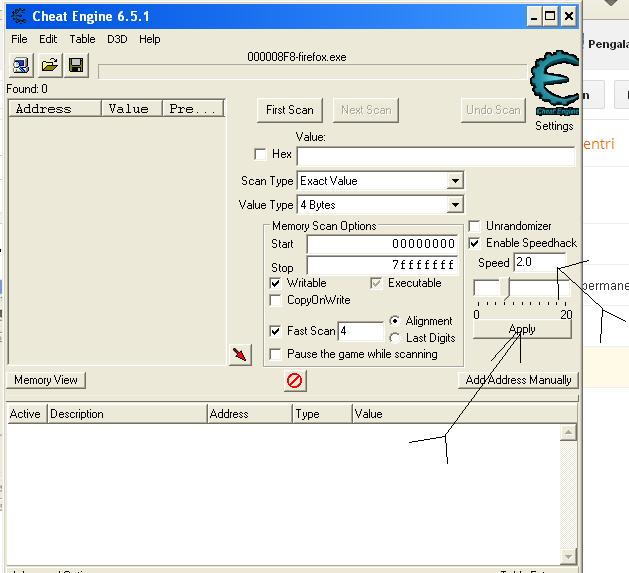This screenshot has height=573, width=629.
Task: Click the scan Value input field
Action: pyautogui.click(x=436, y=156)
